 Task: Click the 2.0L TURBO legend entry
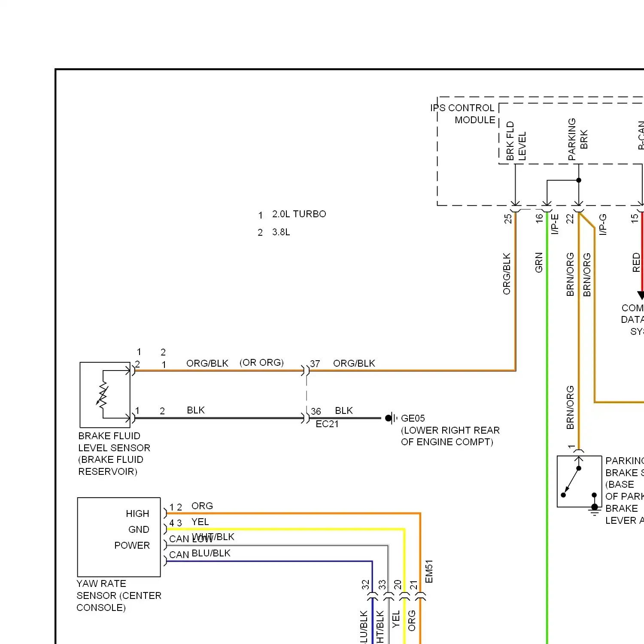pos(299,214)
